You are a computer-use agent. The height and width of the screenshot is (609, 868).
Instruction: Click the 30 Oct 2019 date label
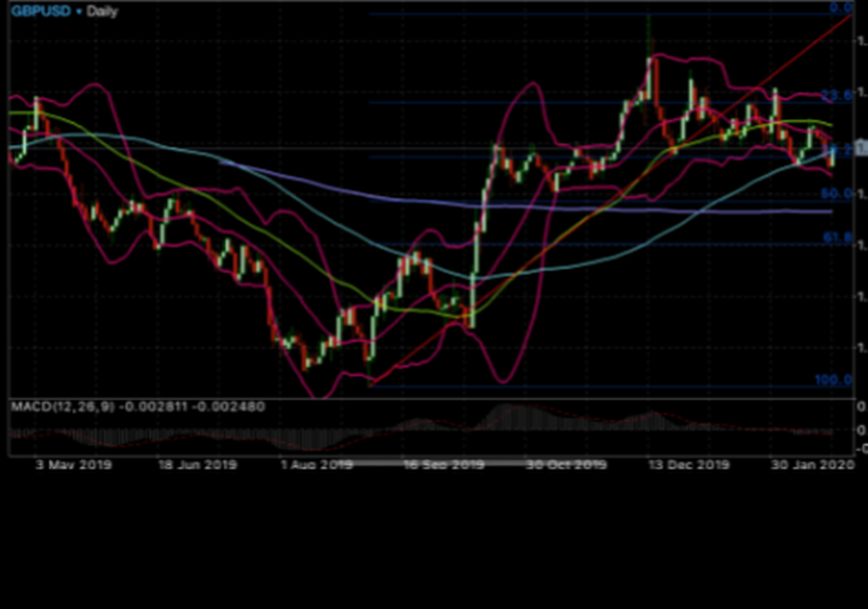tap(566, 465)
